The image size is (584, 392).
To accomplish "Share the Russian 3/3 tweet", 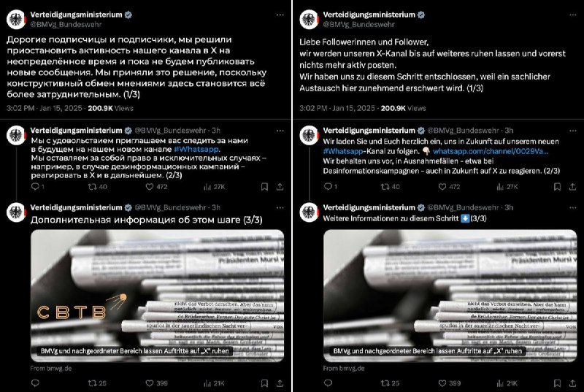I will coord(280,383).
